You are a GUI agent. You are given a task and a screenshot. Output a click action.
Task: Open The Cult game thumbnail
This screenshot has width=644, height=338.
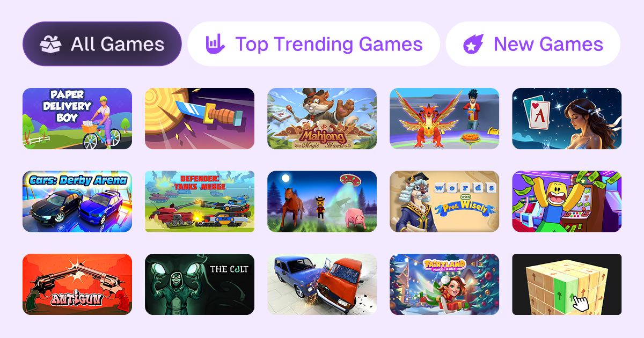tap(200, 284)
